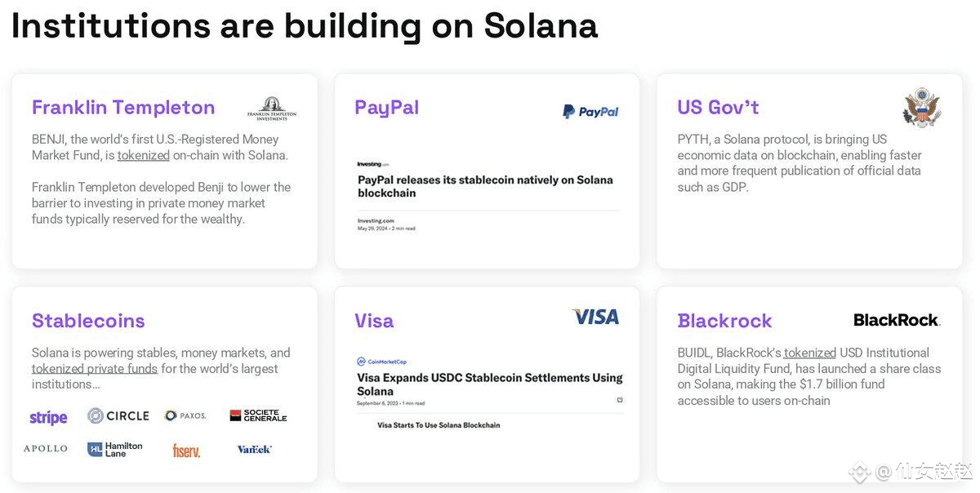The image size is (980, 493).
Task: Click the Visa logo
Action: point(595,317)
